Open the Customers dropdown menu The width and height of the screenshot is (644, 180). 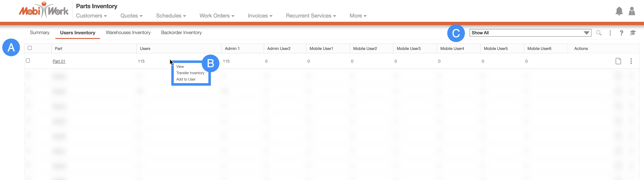click(x=91, y=16)
